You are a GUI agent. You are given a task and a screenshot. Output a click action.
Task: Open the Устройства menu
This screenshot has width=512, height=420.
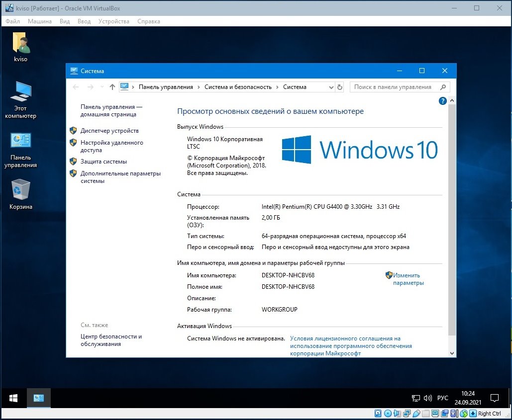click(x=113, y=21)
